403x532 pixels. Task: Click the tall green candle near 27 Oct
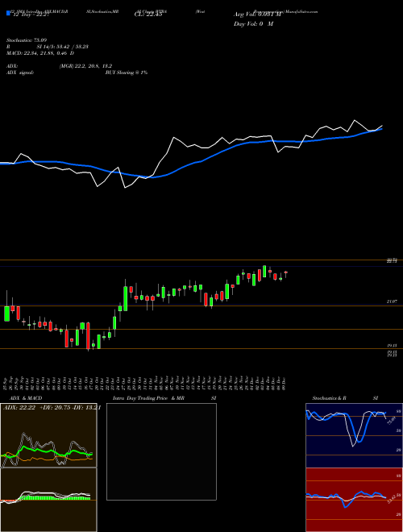point(126,297)
